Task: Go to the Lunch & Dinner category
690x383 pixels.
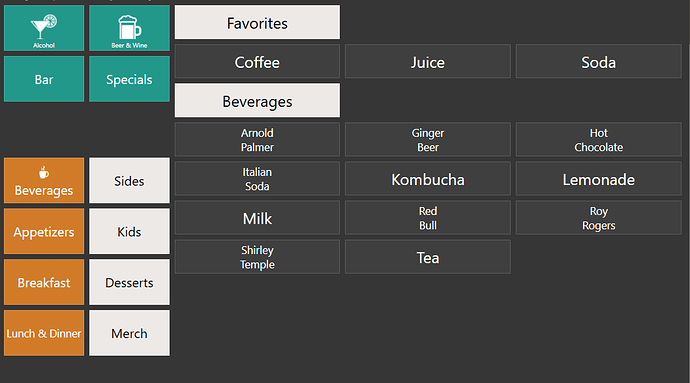Action: (44, 333)
